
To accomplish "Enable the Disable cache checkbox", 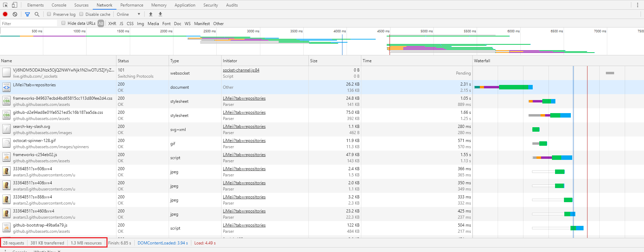I will pyautogui.click(x=81, y=14).
